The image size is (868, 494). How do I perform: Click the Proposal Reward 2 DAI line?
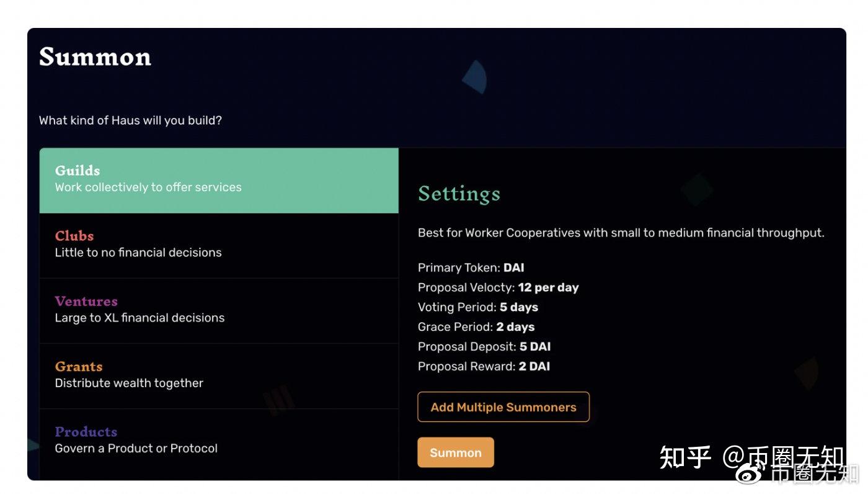484,367
